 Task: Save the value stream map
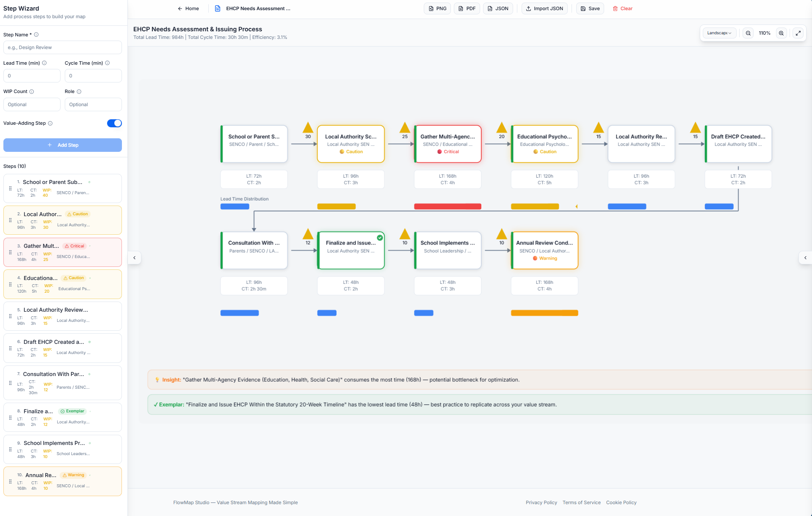(590, 8)
